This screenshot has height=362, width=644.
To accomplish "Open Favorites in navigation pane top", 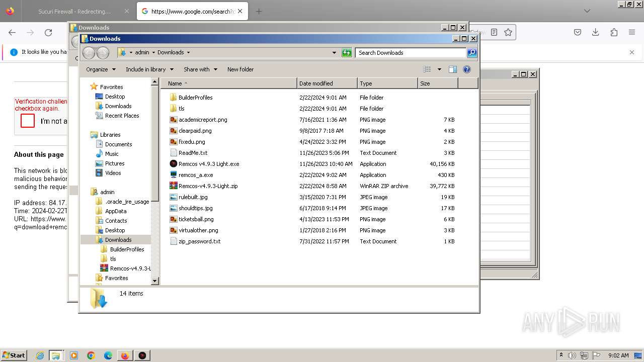I will point(106,87).
